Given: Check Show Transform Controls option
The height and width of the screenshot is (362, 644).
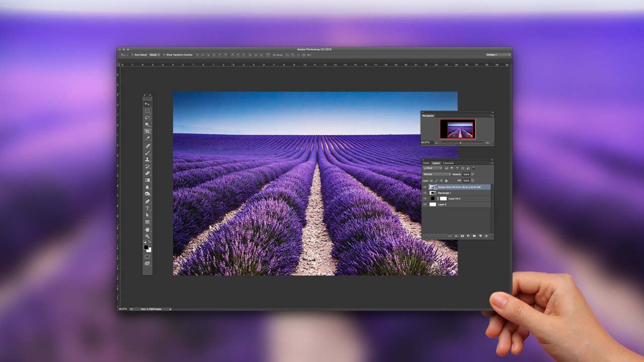Looking at the screenshot, I should click(164, 55).
